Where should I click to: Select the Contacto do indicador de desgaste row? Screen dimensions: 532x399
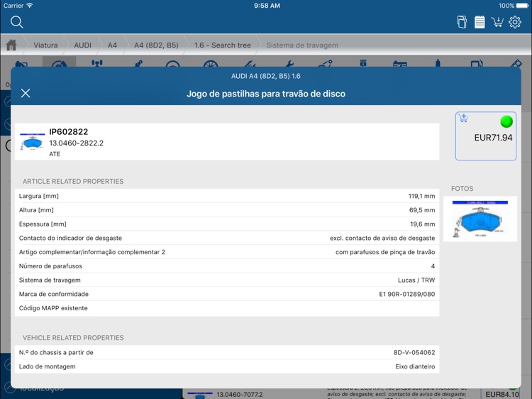(x=227, y=238)
